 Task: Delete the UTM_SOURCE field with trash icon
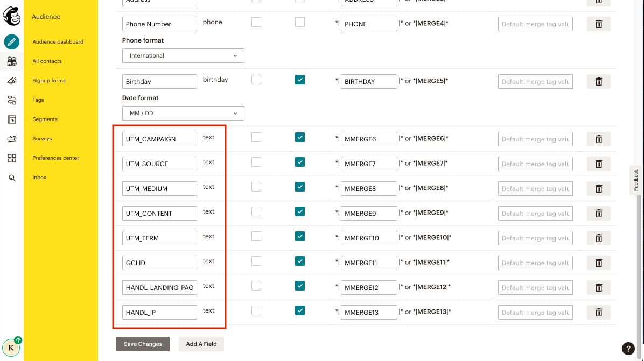(598, 164)
